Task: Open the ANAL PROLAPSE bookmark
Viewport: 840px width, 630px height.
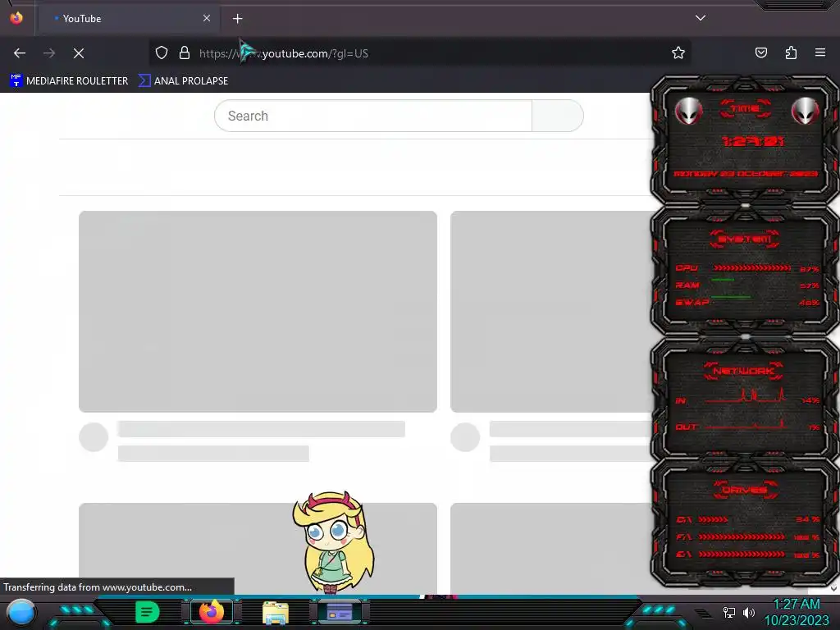Action: pyautogui.click(x=183, y=81)
